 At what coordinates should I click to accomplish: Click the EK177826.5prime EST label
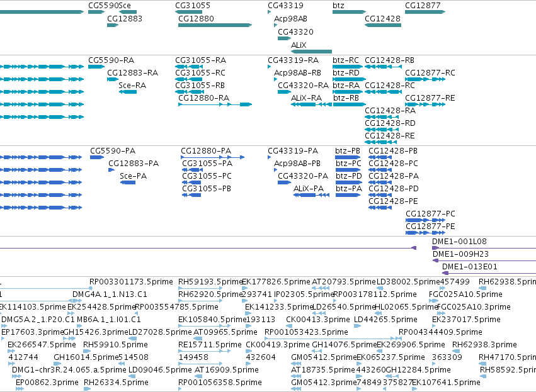277,282
